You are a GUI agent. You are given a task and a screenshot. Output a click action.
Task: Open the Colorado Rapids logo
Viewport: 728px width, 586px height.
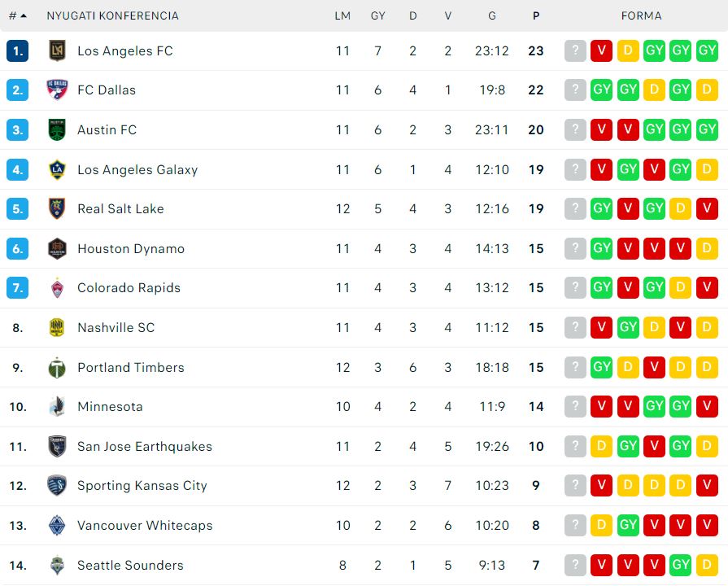click(57, 287)
